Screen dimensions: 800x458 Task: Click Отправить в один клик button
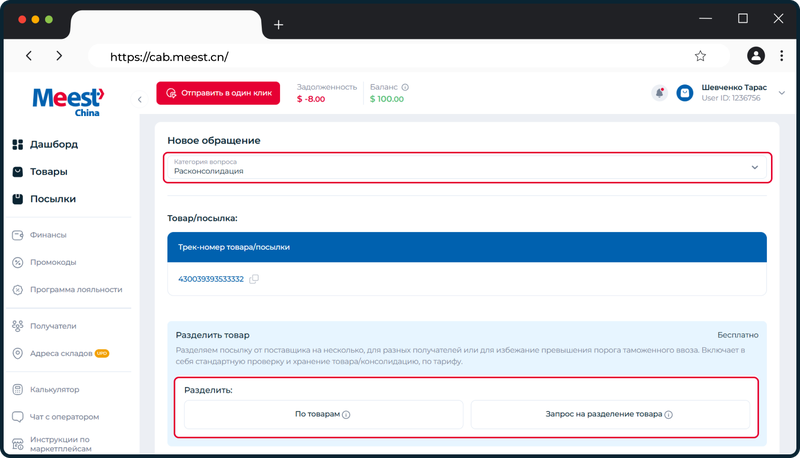[218, 93]
